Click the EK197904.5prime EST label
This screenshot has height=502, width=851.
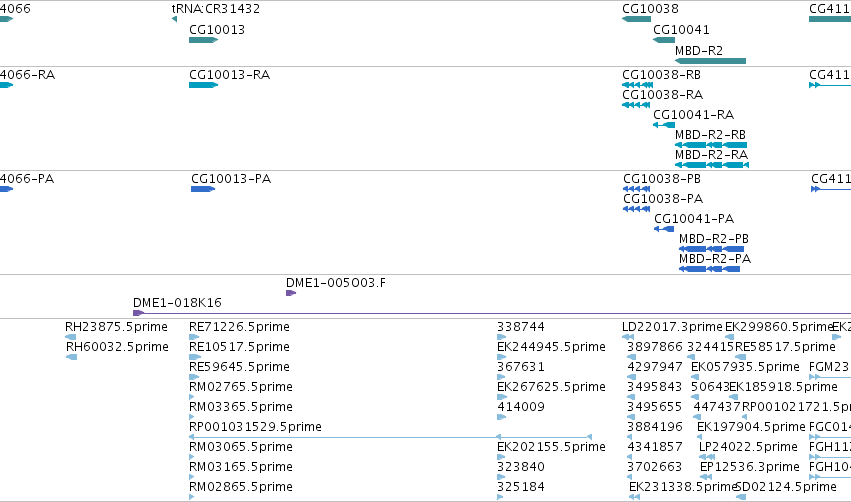[751, 427]
